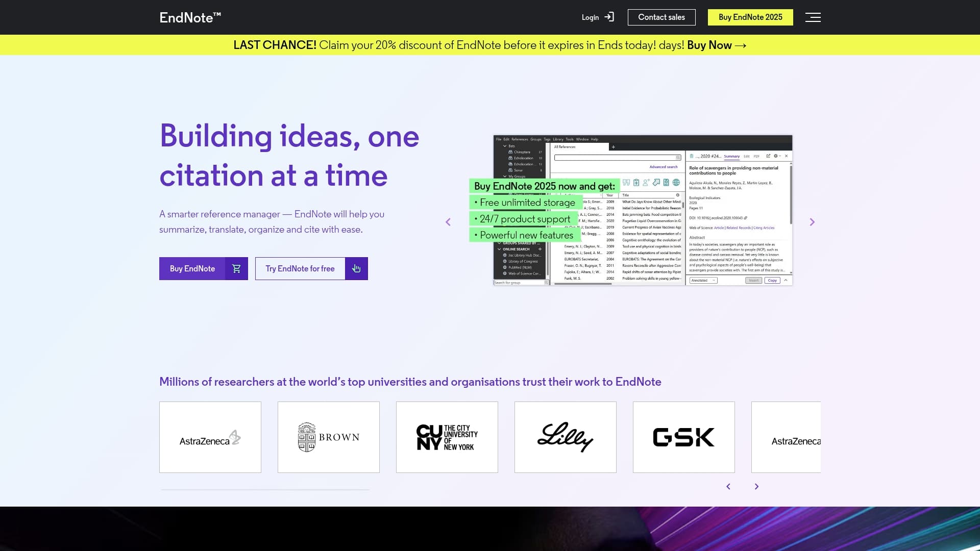Screen dimensions: 980x551
Task: Click the cart icon on Buy EndNote button
Action: tap(236, 268)
